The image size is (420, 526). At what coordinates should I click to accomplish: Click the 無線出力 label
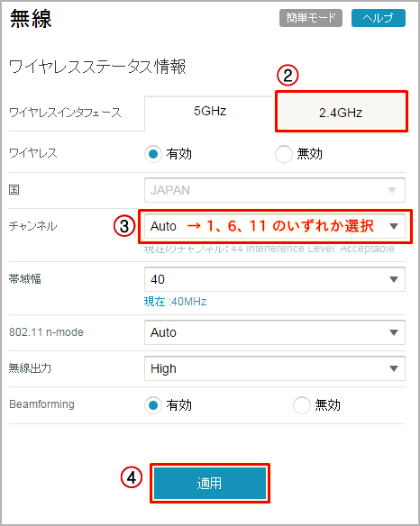pos(31,368)
